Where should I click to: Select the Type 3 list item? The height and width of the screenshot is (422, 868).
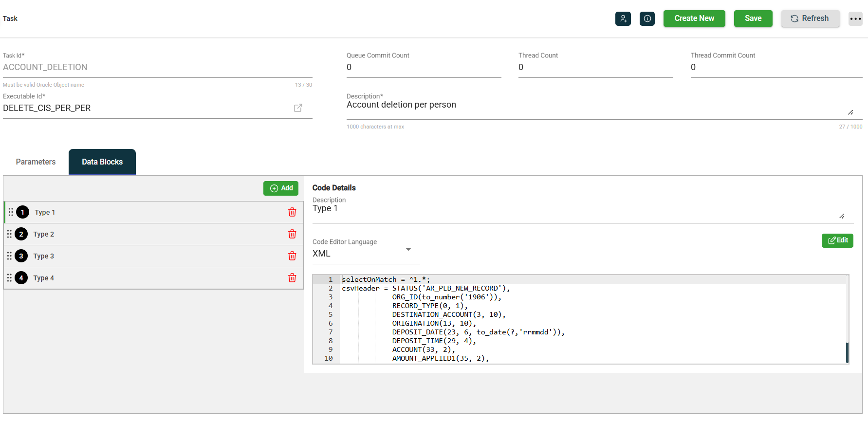tap(146, 256)
